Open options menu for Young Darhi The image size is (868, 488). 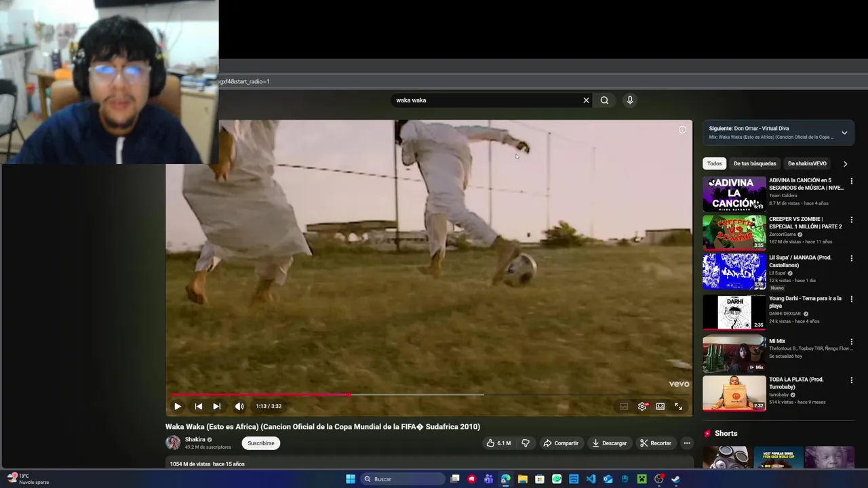(852, 299)
